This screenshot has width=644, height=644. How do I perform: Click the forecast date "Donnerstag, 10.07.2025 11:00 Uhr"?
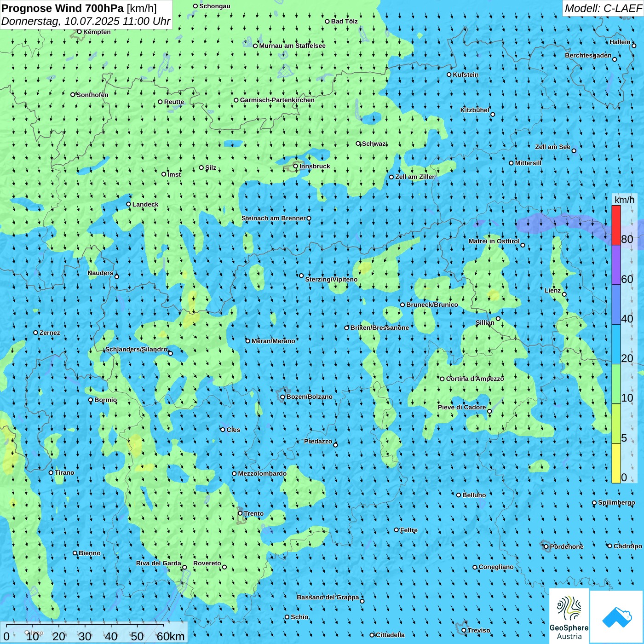pos(86,21)
